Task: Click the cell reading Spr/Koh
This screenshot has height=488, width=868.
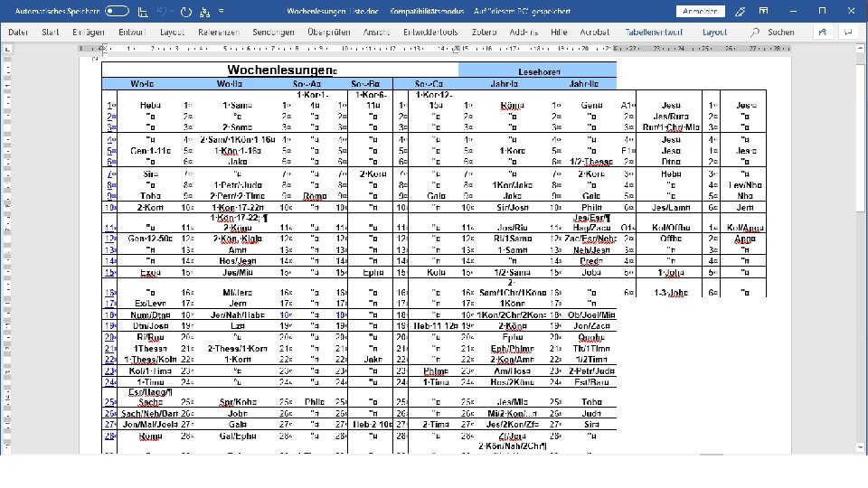Action: (x=238, y=402)
